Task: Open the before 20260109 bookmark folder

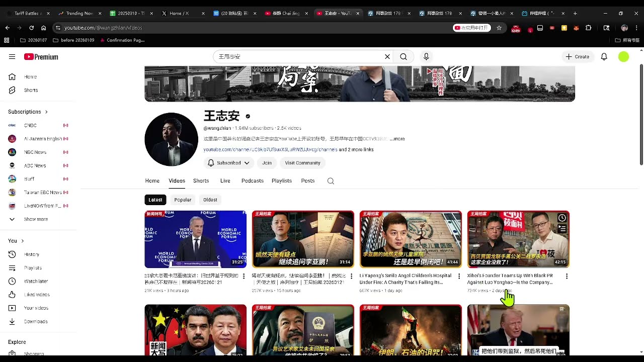Action: 73,40
